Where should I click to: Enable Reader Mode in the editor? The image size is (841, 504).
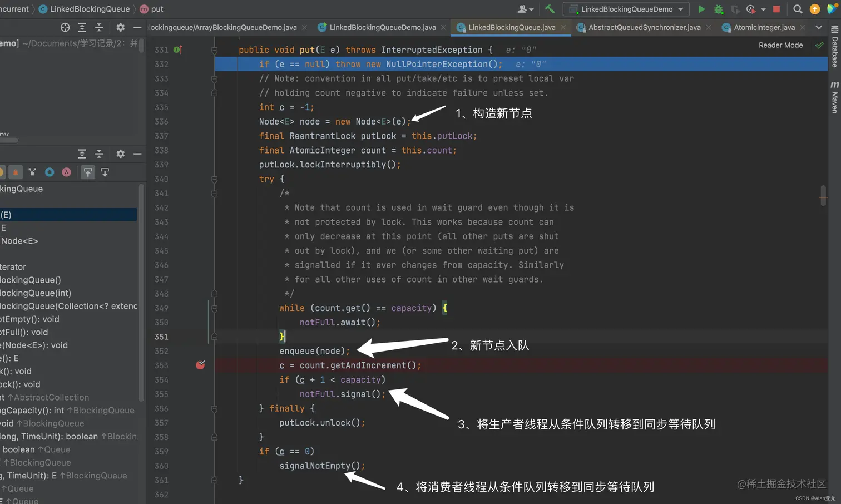780,45
